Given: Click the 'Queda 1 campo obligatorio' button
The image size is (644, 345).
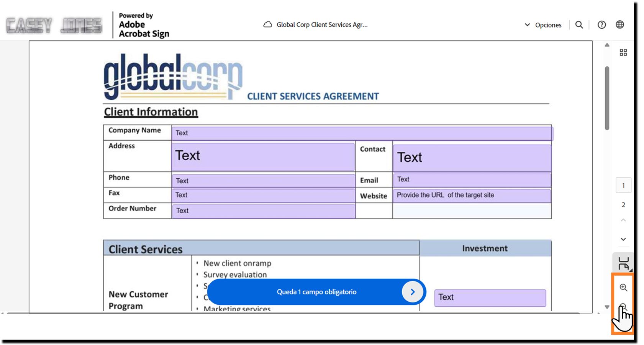Looking at the screenshot, I should point(316,292).
